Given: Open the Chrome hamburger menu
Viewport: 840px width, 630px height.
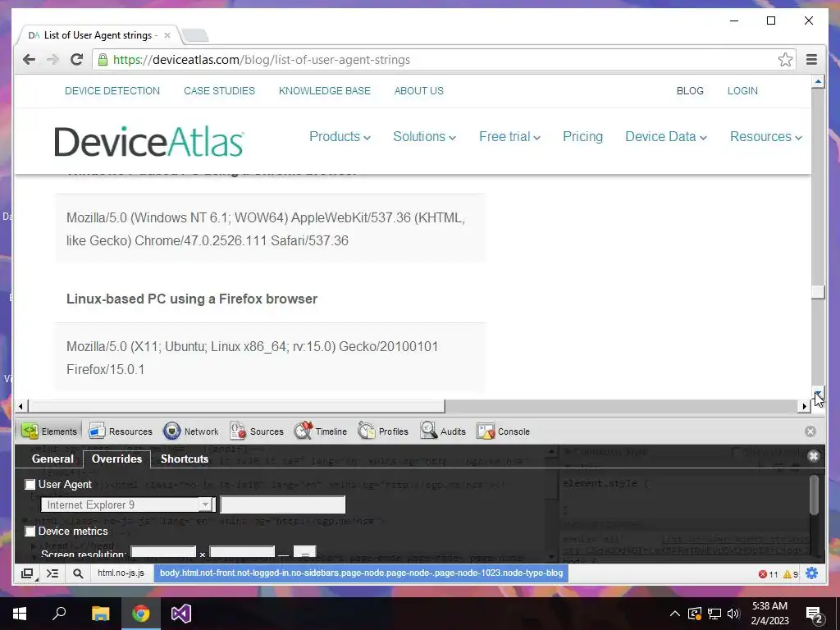Looking at the screenshot, I should (811, 59).
